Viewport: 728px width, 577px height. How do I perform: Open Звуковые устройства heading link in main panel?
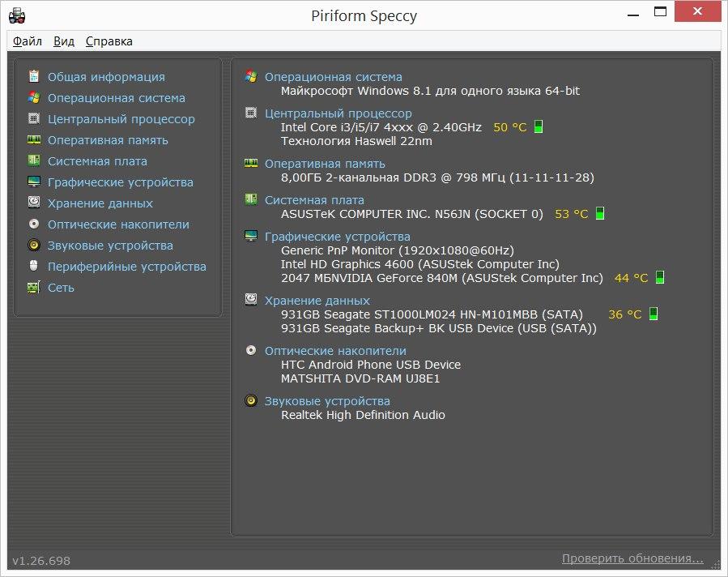pos(327,401)
